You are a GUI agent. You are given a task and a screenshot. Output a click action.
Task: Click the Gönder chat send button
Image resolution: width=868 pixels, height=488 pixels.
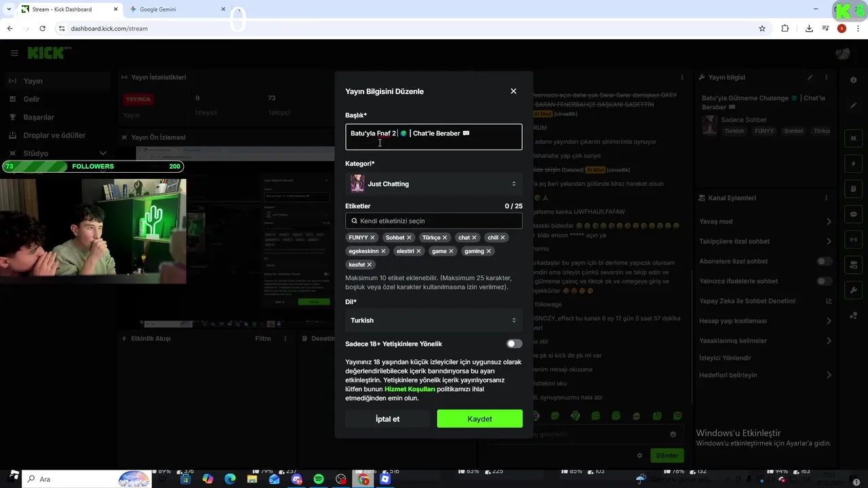click(x=667, y=455)
